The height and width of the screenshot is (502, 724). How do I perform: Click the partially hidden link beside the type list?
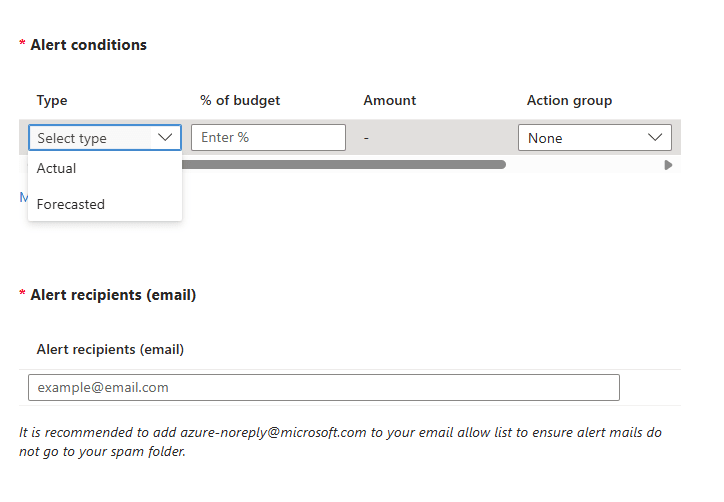click(x=23, y=198)
